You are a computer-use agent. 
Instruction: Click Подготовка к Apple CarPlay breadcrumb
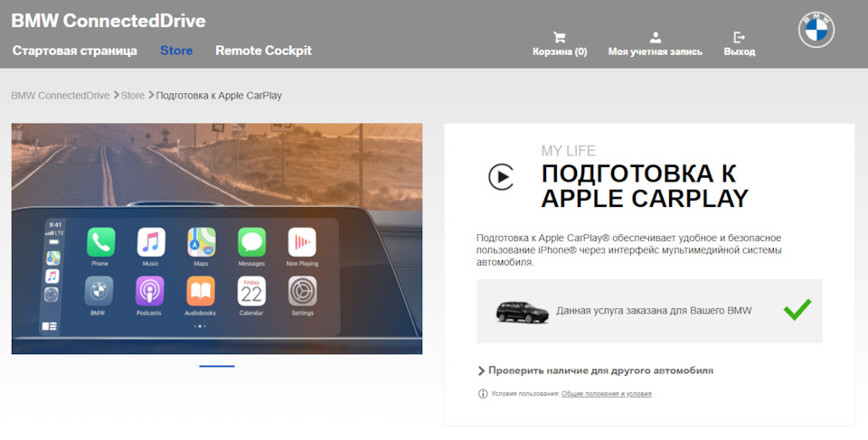pos(219,95)
